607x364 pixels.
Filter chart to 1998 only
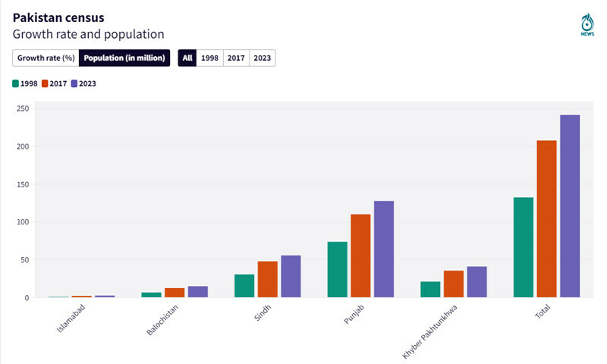pyautogui.click(x=210, y=58)
